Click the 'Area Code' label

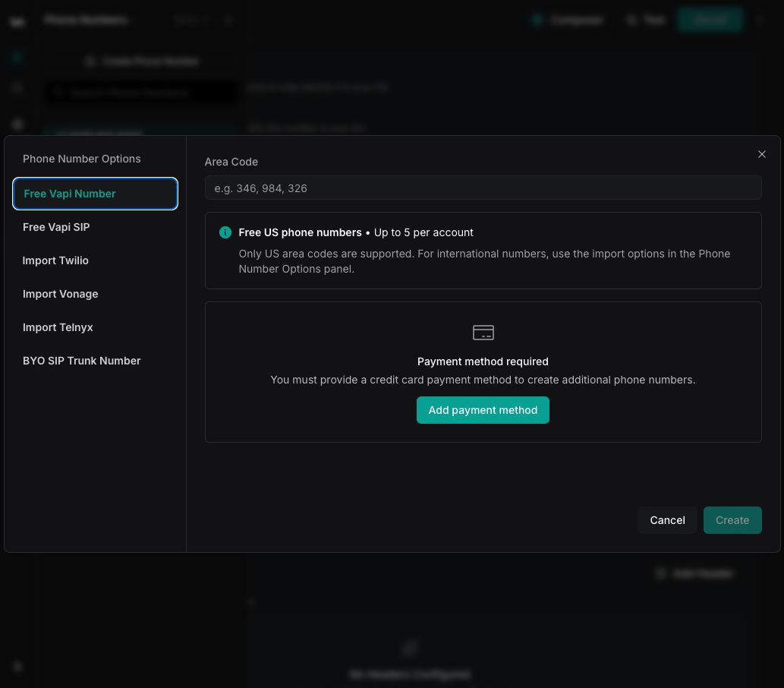click(x=231, y=162)
